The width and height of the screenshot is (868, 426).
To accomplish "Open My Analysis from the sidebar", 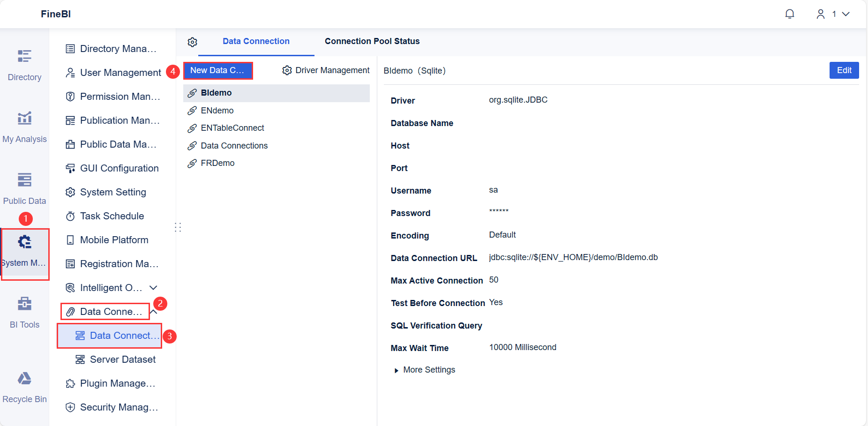I will pyautogui.click(x=24, y=126).
